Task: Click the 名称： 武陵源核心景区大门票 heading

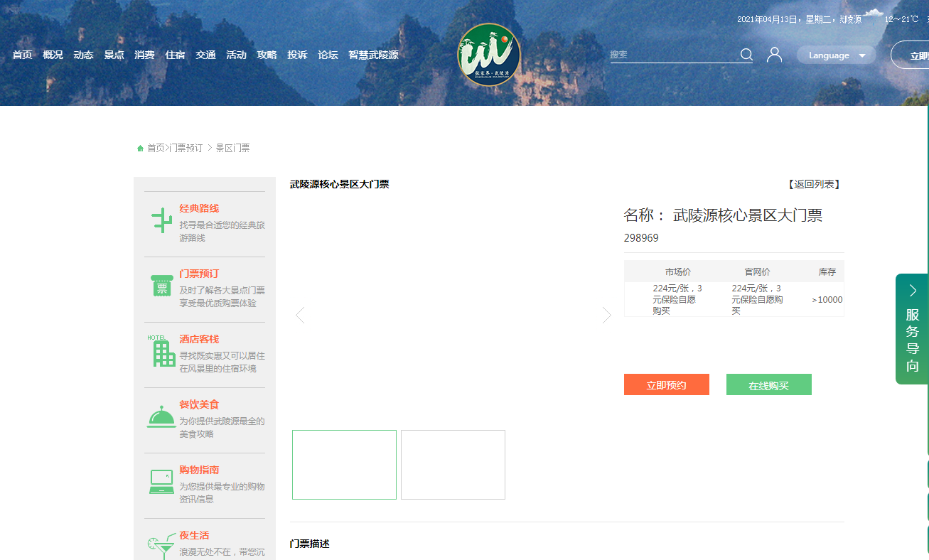Action: 723,215
